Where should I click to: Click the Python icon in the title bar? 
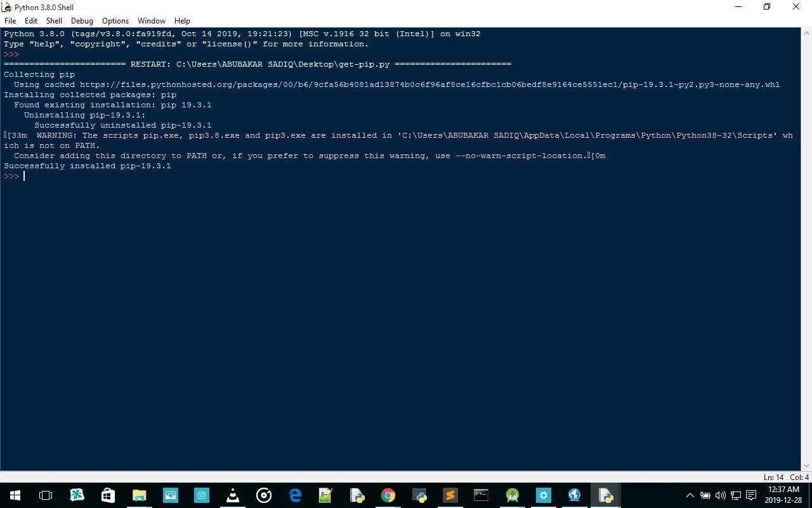(7, 7)
